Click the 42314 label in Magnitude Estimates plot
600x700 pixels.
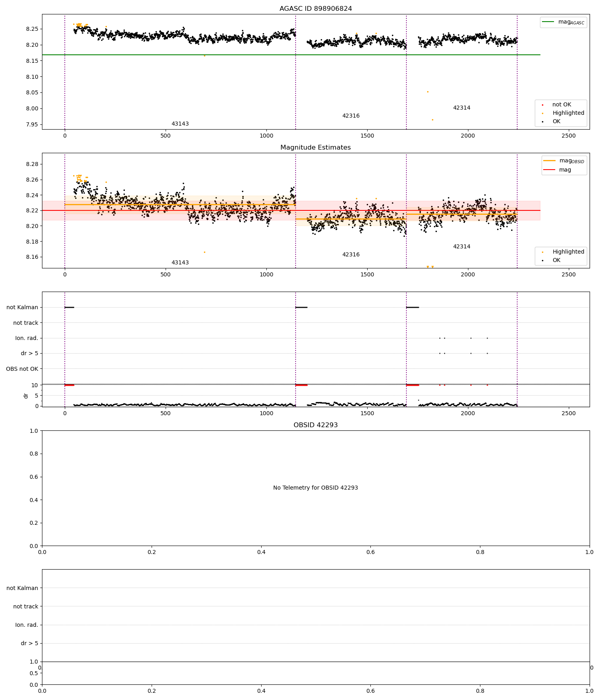(x=462, y=247)
